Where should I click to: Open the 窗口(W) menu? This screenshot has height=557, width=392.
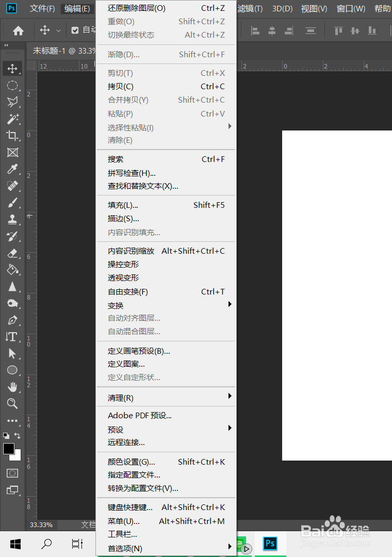coord(351,9)
